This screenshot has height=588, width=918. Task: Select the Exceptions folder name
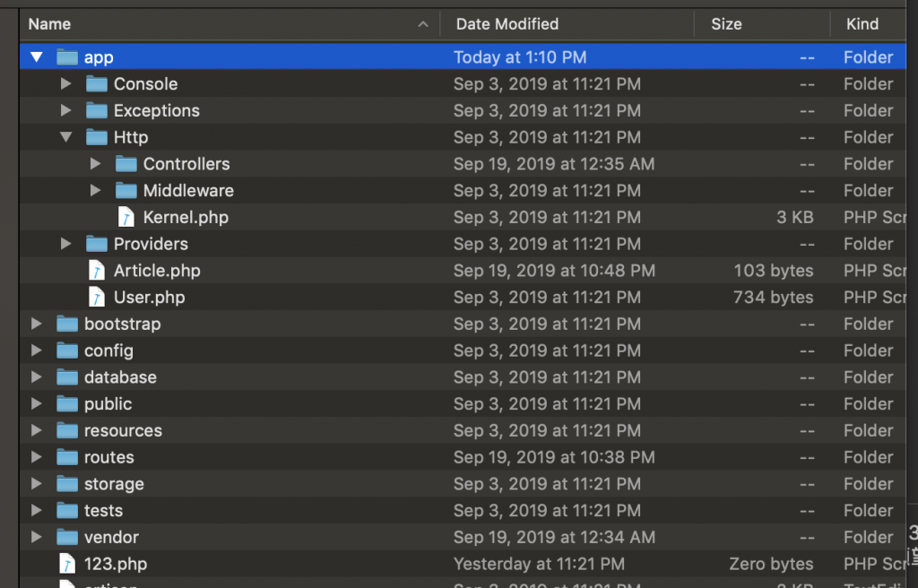[x=156, y=111]
